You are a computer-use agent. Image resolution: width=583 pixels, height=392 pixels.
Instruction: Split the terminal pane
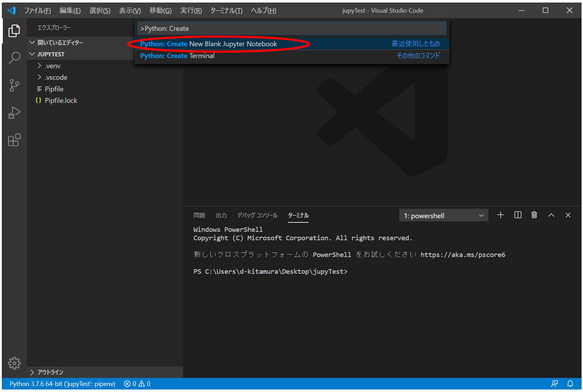point(518,215)
